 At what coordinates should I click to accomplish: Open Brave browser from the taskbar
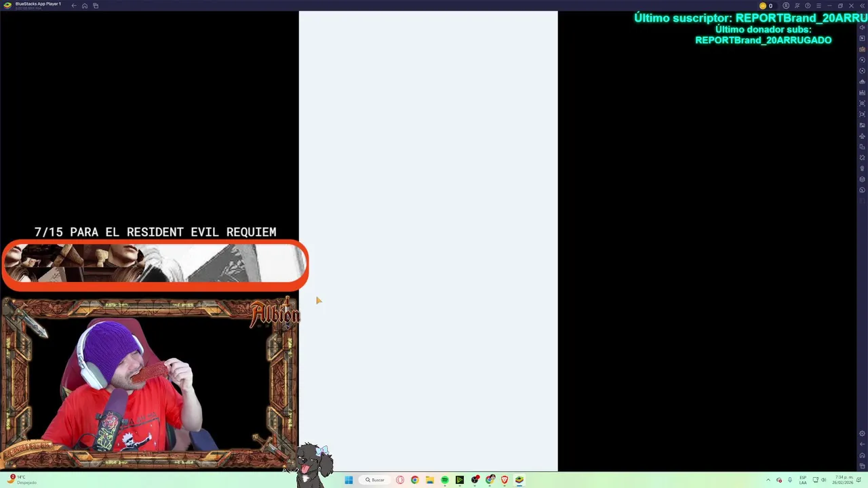point(504,480)
